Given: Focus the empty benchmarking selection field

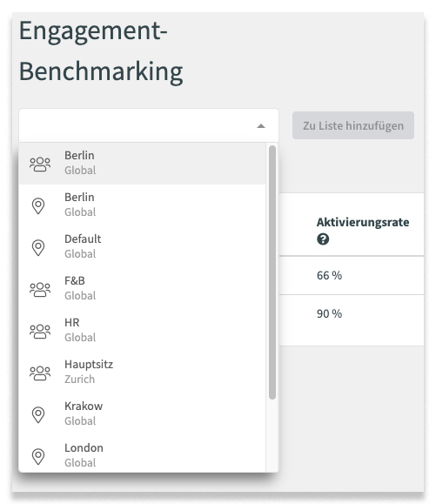Looking at the screenshot, I should [149, 125].
